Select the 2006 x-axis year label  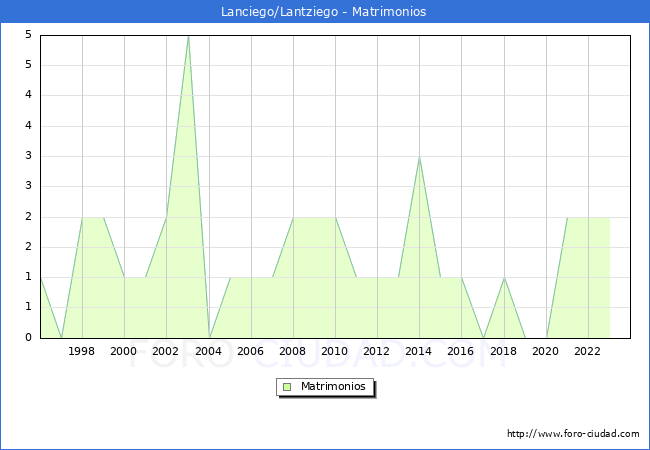250,351
